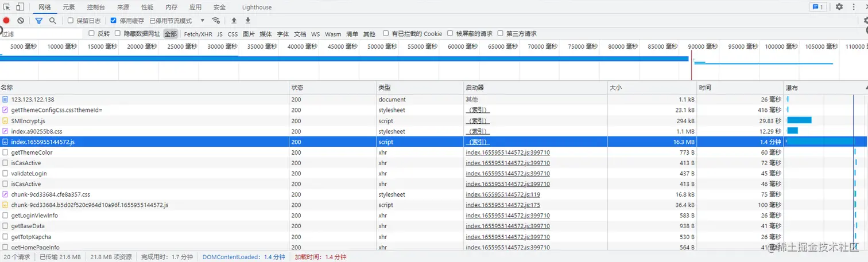Check the 被屏蔽的请求 checkbox
This screenshot has height=262, width=868.
(x=450, y=34)
